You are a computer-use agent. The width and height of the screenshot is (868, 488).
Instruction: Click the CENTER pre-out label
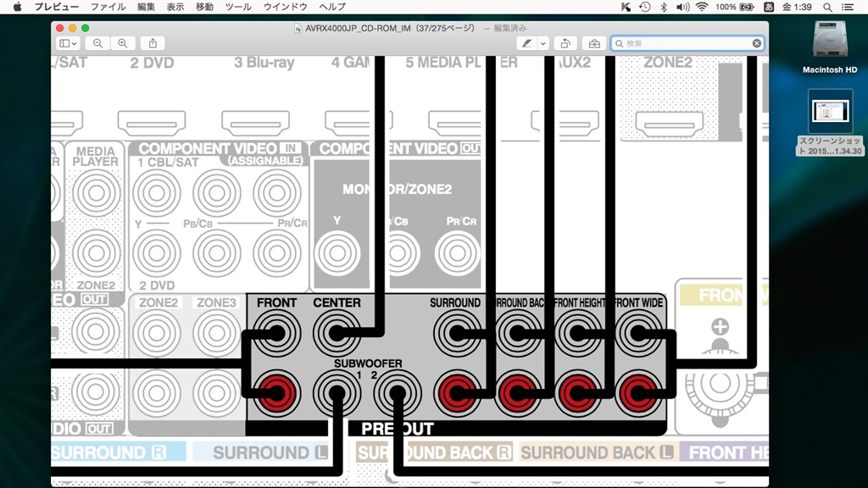coord(337,302)
